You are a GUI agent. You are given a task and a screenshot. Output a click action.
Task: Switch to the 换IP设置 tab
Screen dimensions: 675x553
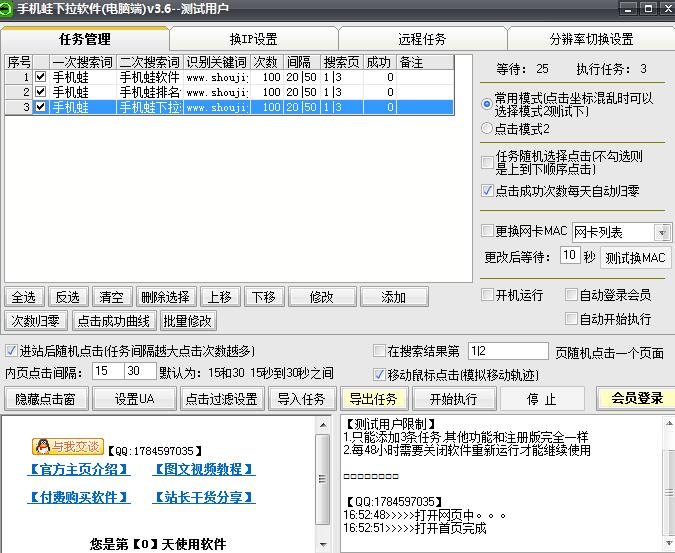(253, 39)
